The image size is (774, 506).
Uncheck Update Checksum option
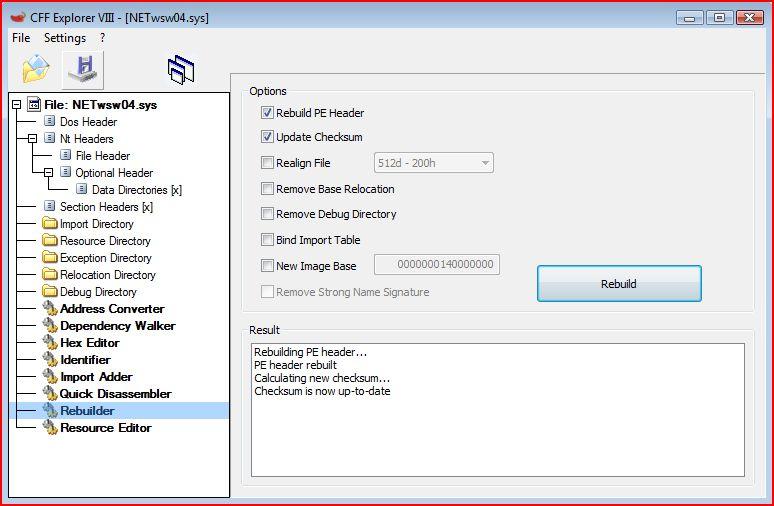tap(267, 137)
